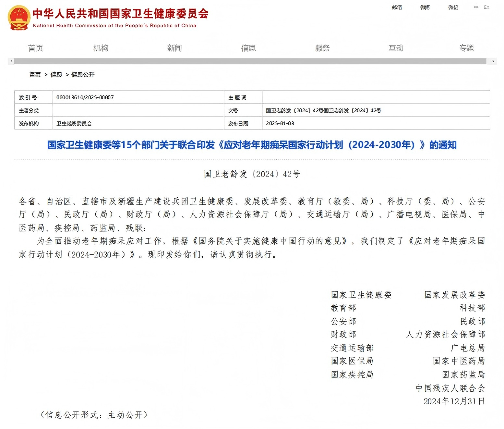Viewport: 504px width, 429px height.
Task: Click the signatory 广电总局
Action: click(x=468, y=348)
